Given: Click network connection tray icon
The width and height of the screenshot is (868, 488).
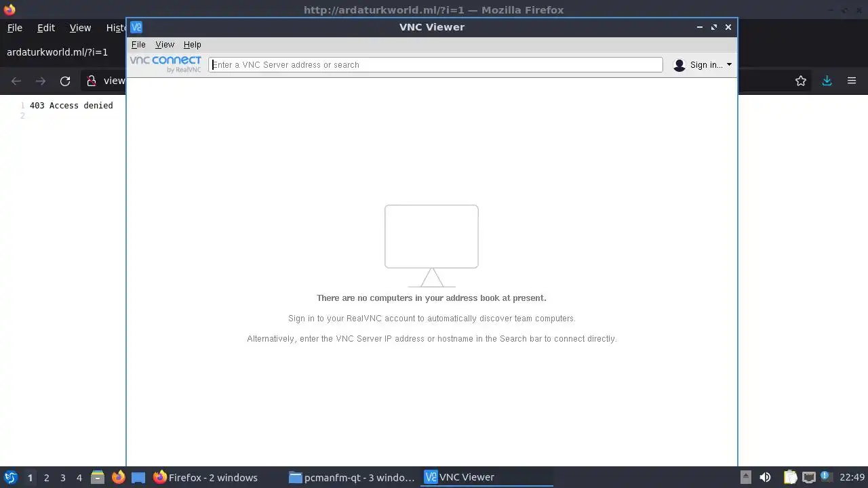Looking at the screenshot, I should 808,477.
